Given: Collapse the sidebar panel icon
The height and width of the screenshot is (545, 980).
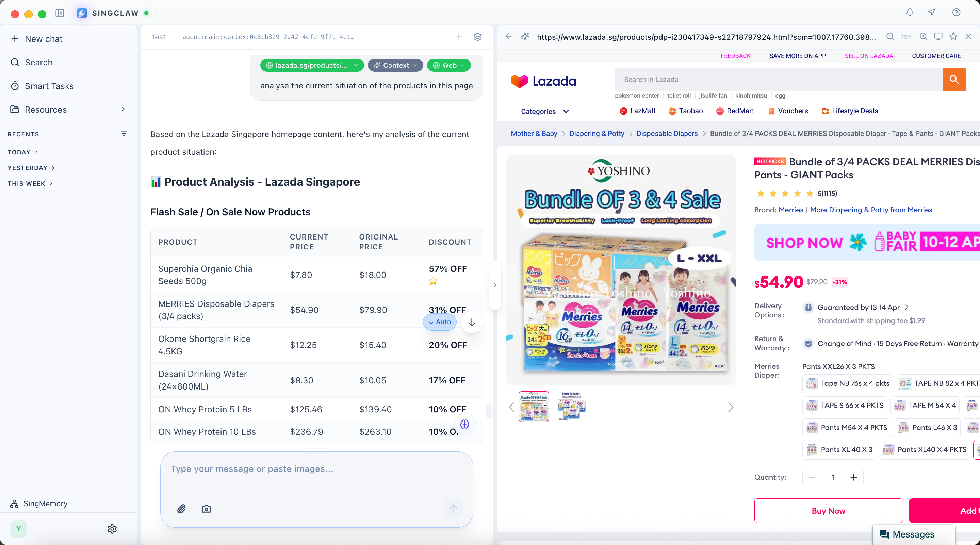Looking at the screenshot, I should point(60,13).
